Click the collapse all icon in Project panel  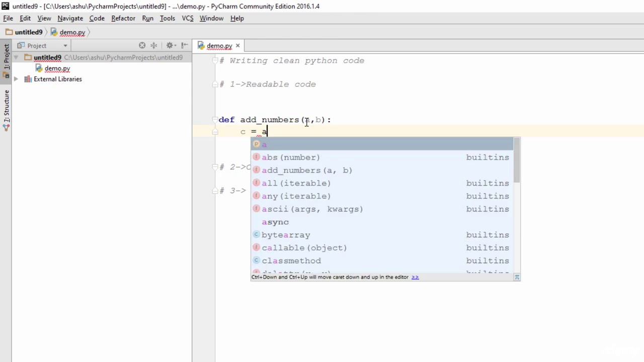point(154,45)
